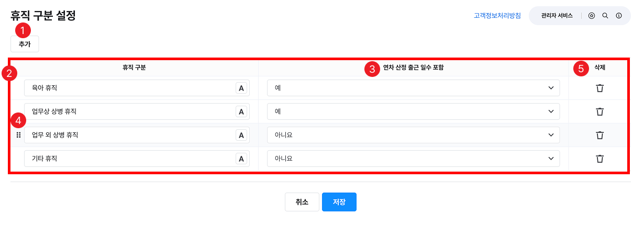Viewport: 644px width, 225px height.
Task: Click the 업무 외 상병 휴직 text field
Action: click(130, 135)
